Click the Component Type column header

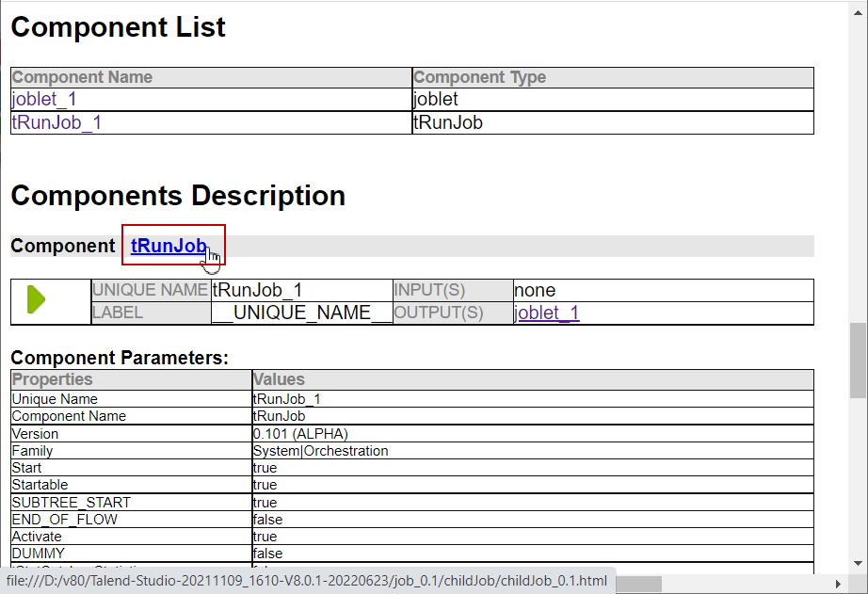tap(479, 77)
